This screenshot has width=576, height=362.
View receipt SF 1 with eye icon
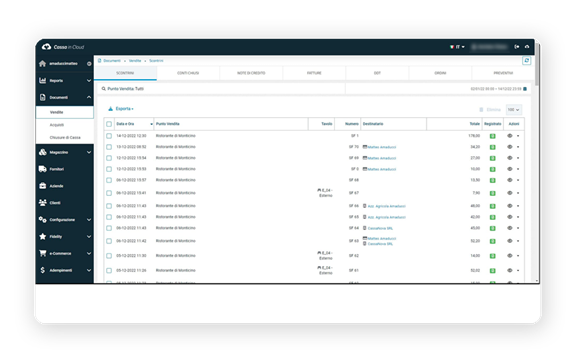(510, 136)
